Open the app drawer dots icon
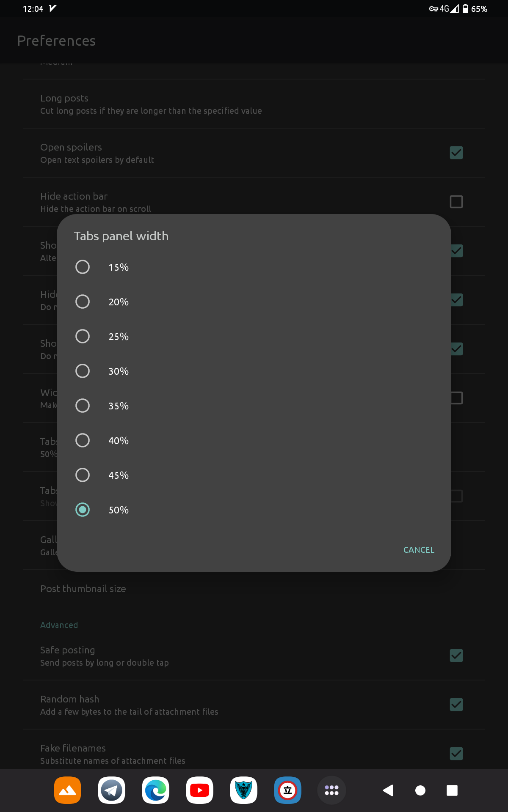 tap(331, 790)
